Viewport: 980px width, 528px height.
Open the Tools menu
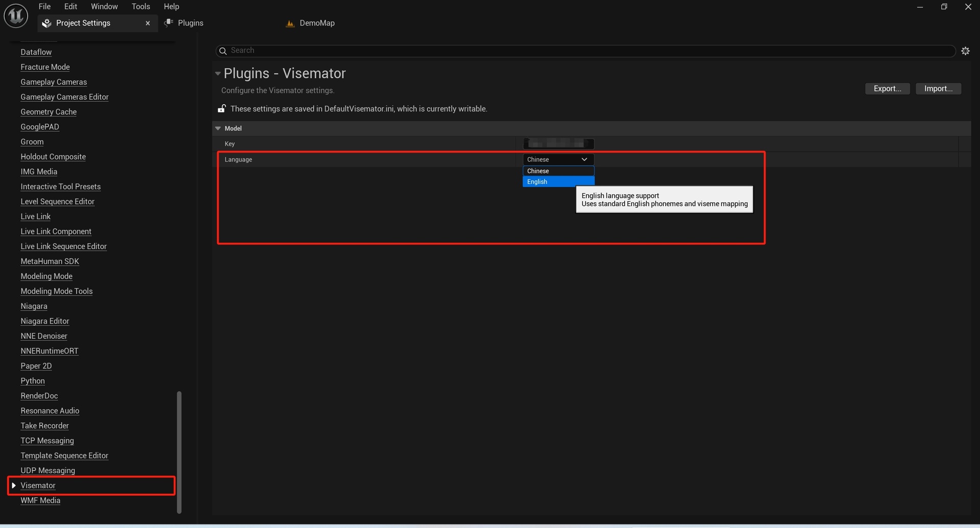(141, 7)
